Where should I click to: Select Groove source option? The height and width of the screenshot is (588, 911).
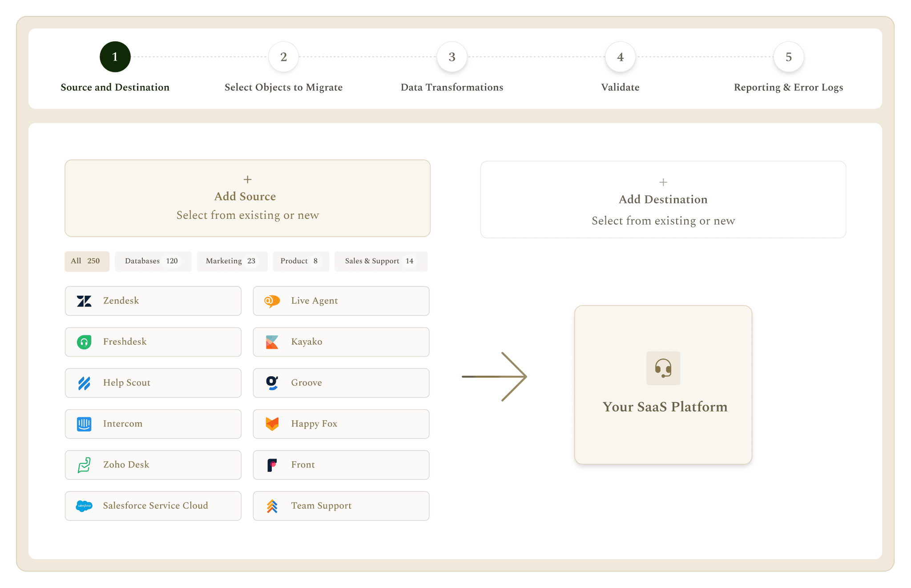coord(341,383)
